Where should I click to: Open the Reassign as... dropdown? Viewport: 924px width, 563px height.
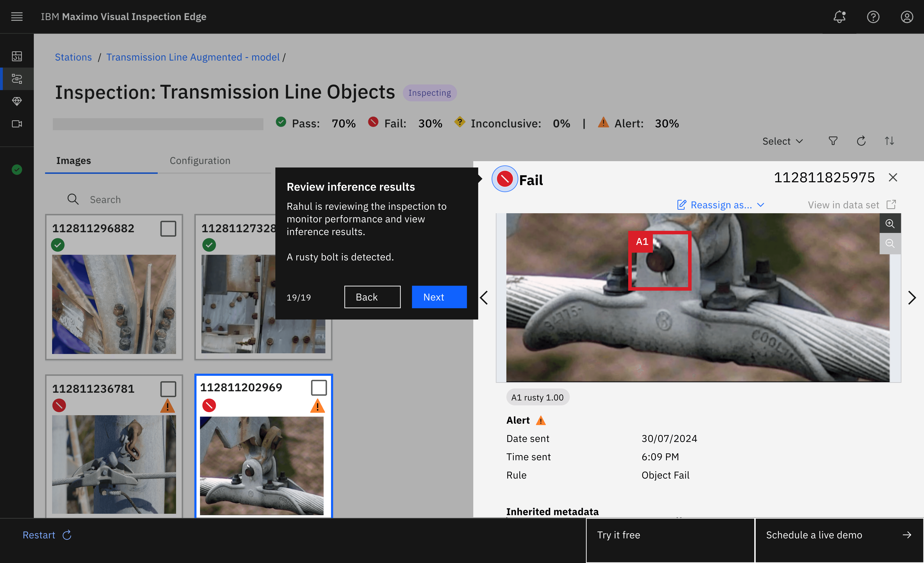720,205
